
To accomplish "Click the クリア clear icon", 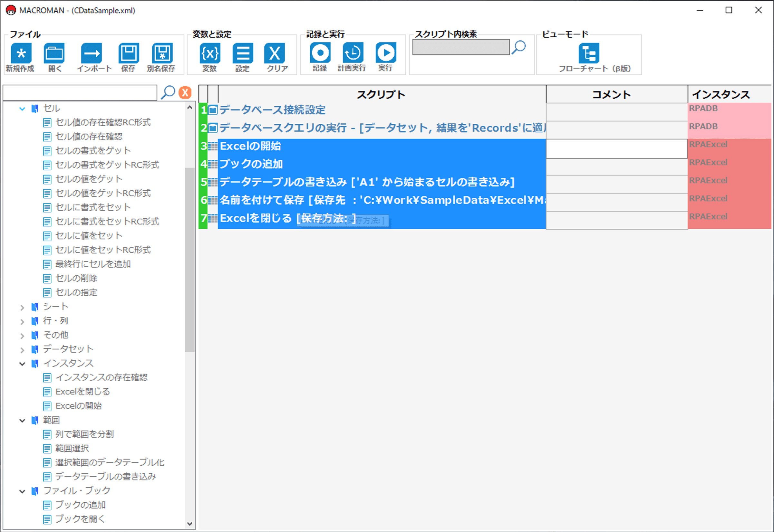I will pos(275,53).
